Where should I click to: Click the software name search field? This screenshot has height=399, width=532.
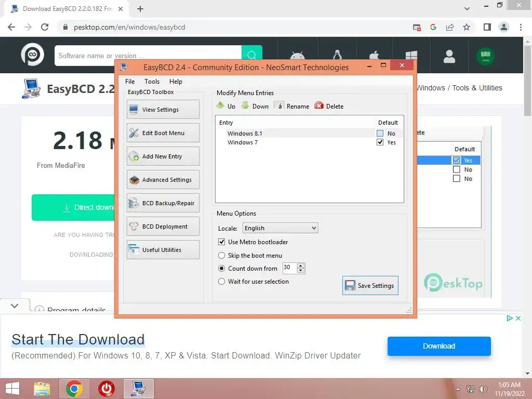[x=148, y=55]
